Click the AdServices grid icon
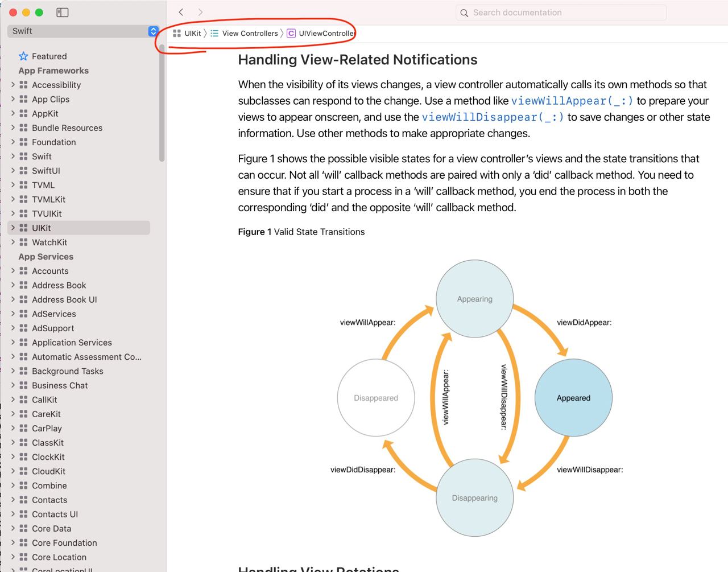 23,314
